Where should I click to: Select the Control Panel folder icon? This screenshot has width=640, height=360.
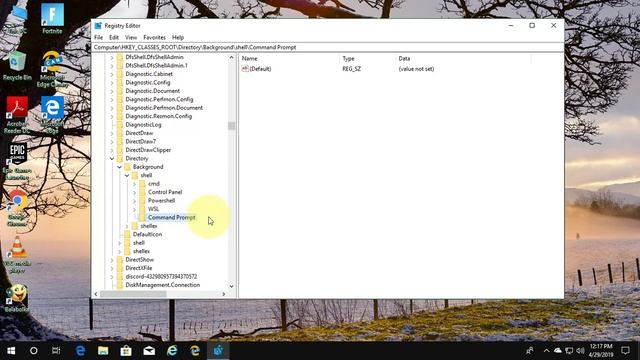142,192
